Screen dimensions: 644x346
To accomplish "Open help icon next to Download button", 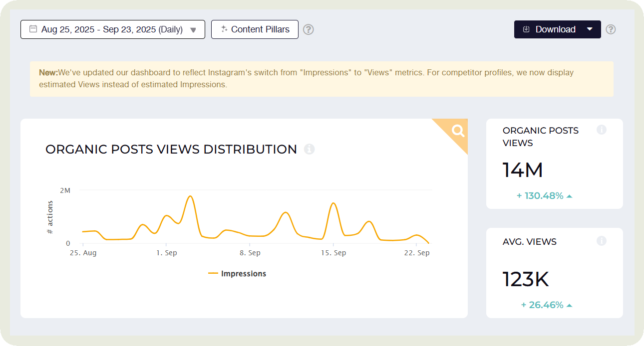I will (x=611, y=29).
